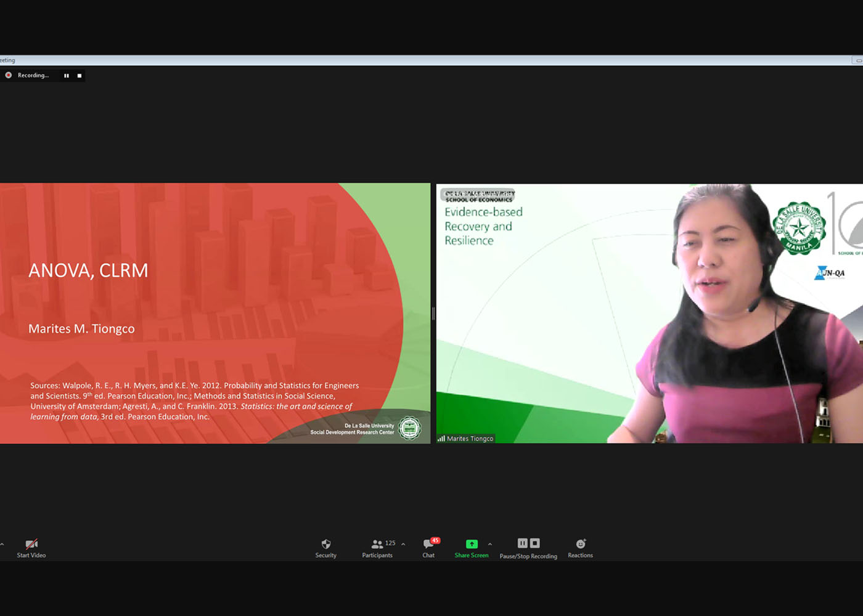Expand the Share Screen options arrow
Viewport: 863px width, 616px height.
click(x=490, y=544)
